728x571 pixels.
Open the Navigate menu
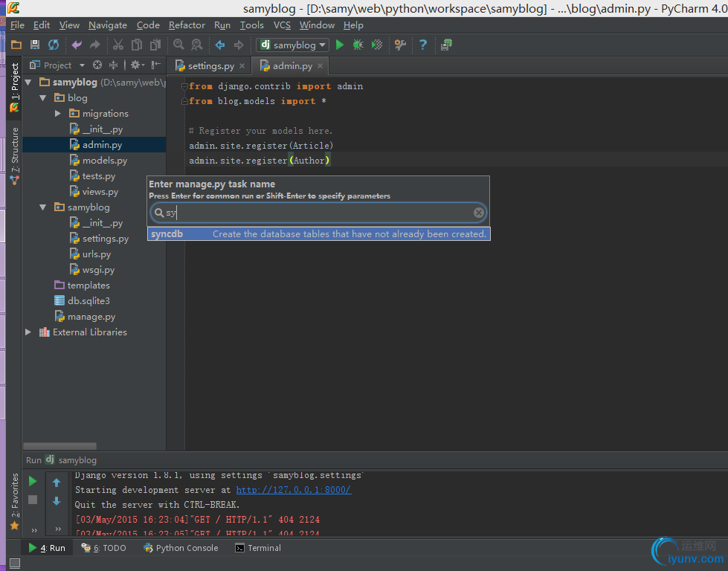pyautogui.click(x=108, y=25)
